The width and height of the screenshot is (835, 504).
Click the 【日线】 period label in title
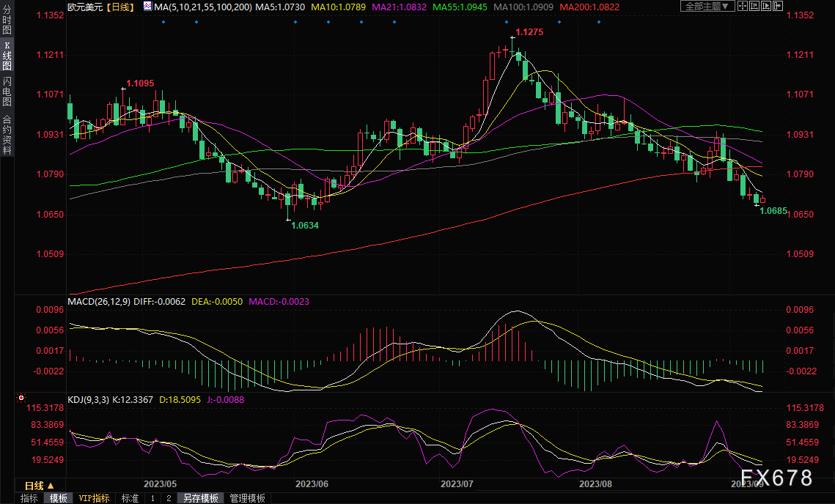(x=118, y=7)
